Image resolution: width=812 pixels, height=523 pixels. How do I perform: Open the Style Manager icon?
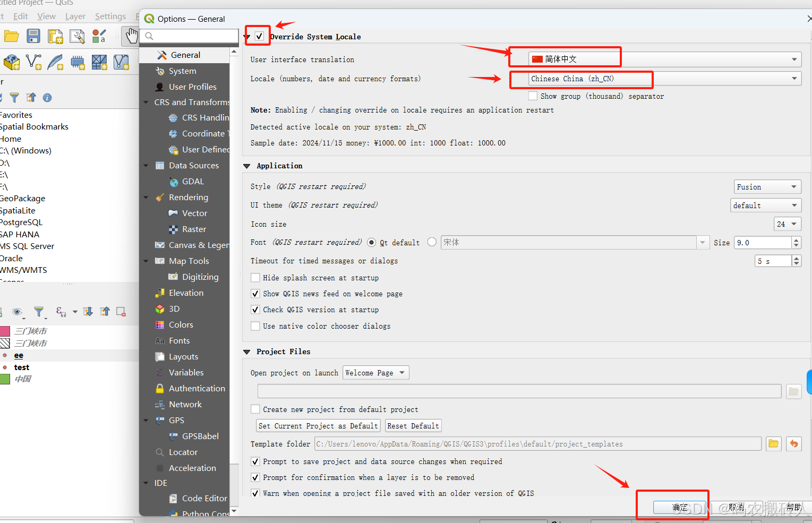(99, 36)
